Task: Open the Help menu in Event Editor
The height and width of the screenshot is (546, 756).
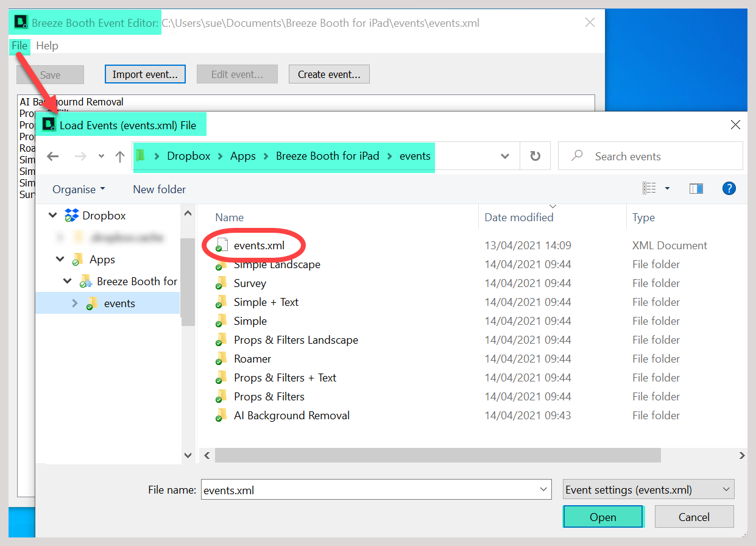Action: click(47, 46)
